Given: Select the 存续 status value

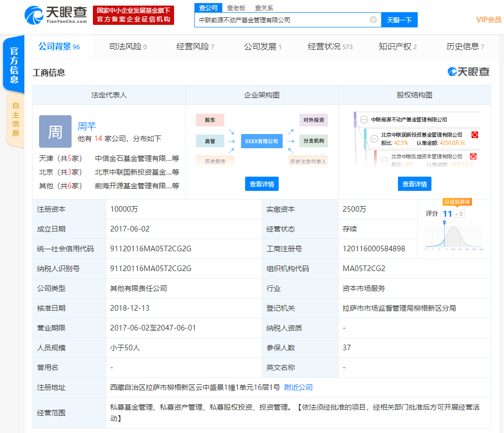Looking at the screenshot, I should (x=350, y=229).
